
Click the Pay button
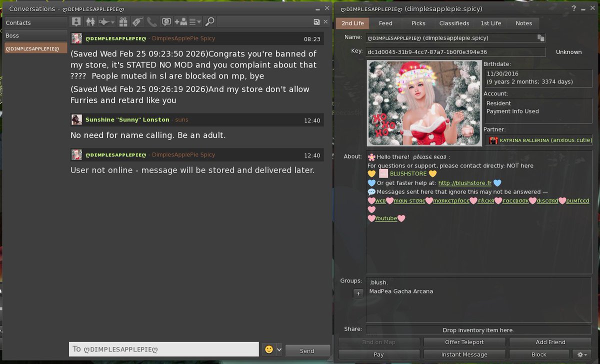[378, 354]
